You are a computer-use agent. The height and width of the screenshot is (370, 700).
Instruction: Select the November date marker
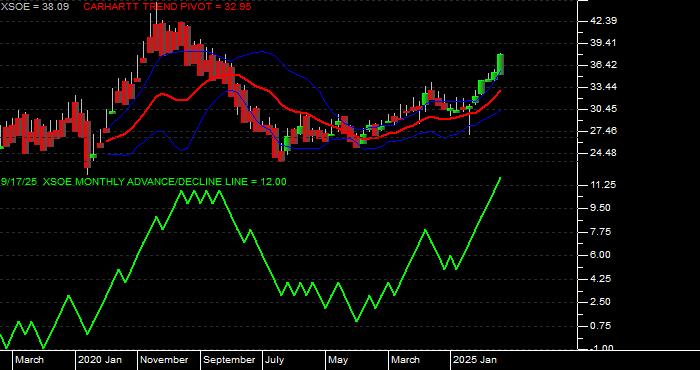coord(165,360)
